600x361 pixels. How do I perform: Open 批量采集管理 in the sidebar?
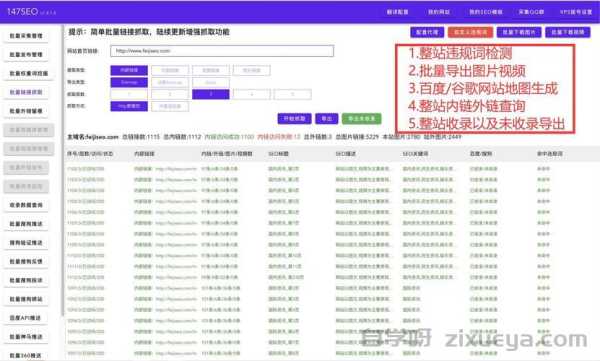coord(26,36)
